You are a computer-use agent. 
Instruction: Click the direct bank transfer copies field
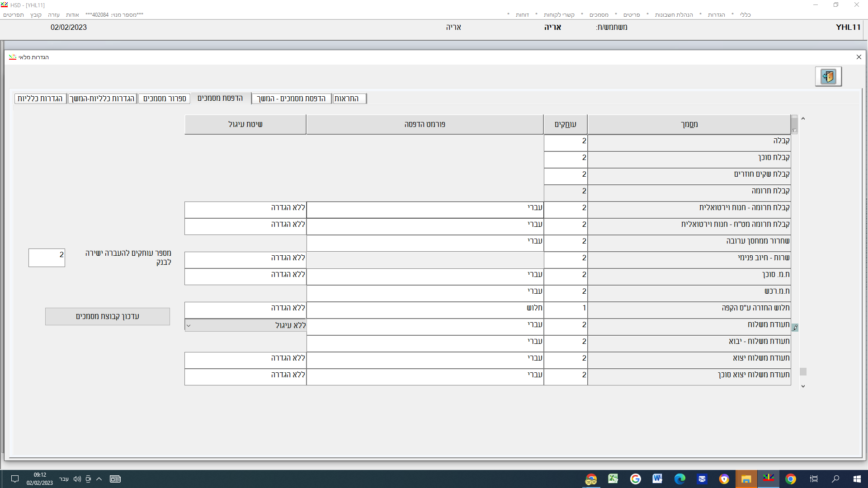coord(47,258)
